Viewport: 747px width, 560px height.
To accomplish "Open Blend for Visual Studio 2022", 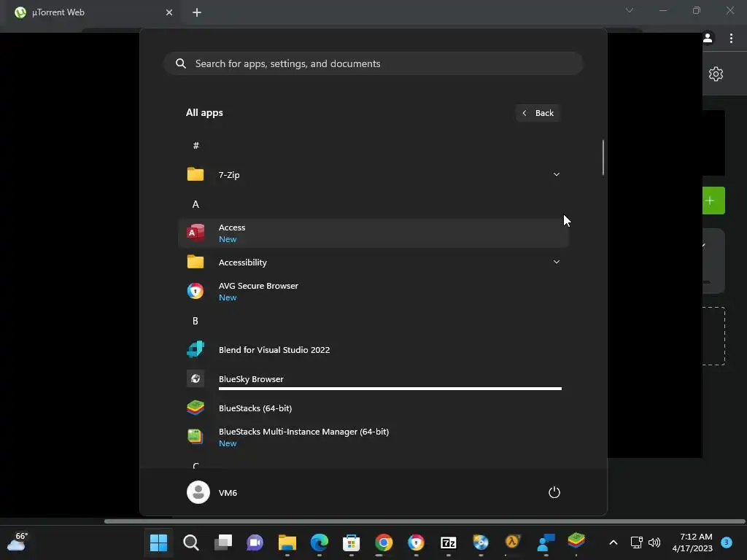I will click(373, 349).
